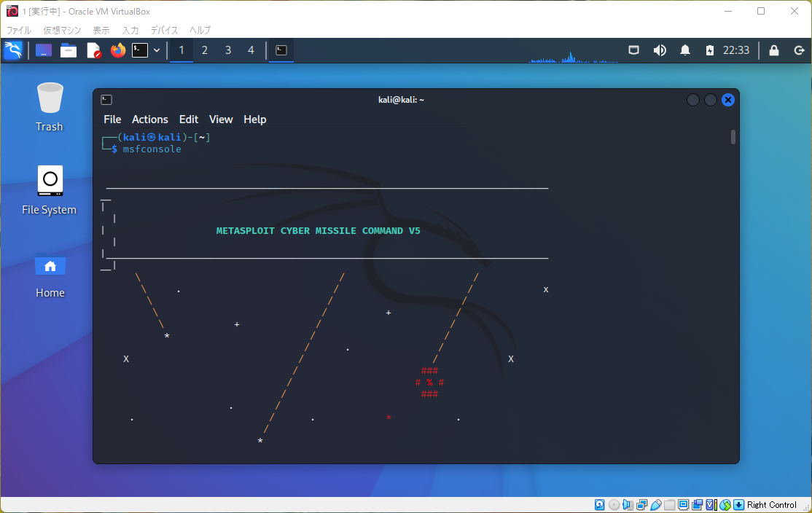Open the volume control speaker icon
This screenshot has width=812, height=513.
pyautogui.click(x=659, y=50)
